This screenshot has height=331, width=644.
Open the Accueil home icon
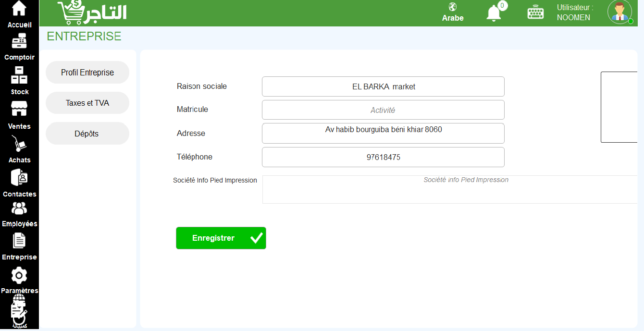point(19,8)
